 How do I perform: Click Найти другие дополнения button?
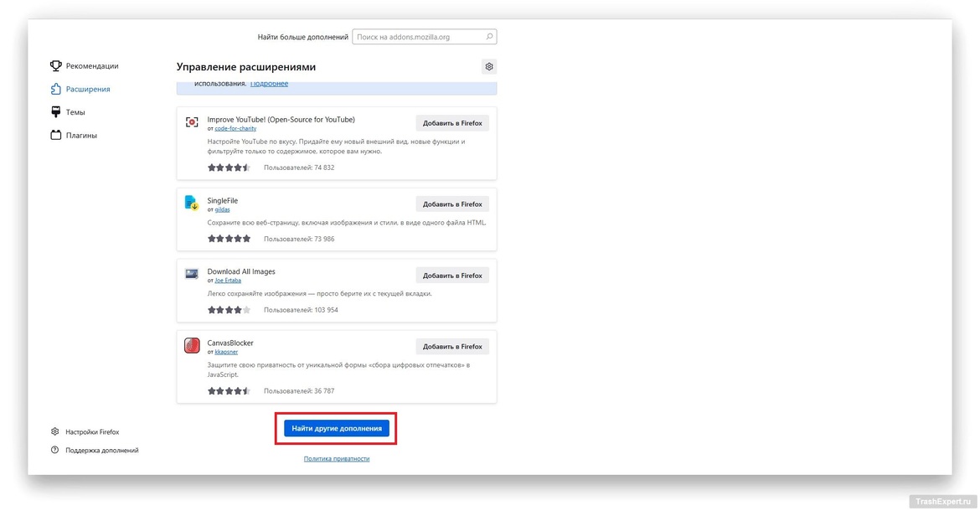(x=336, y=429)
